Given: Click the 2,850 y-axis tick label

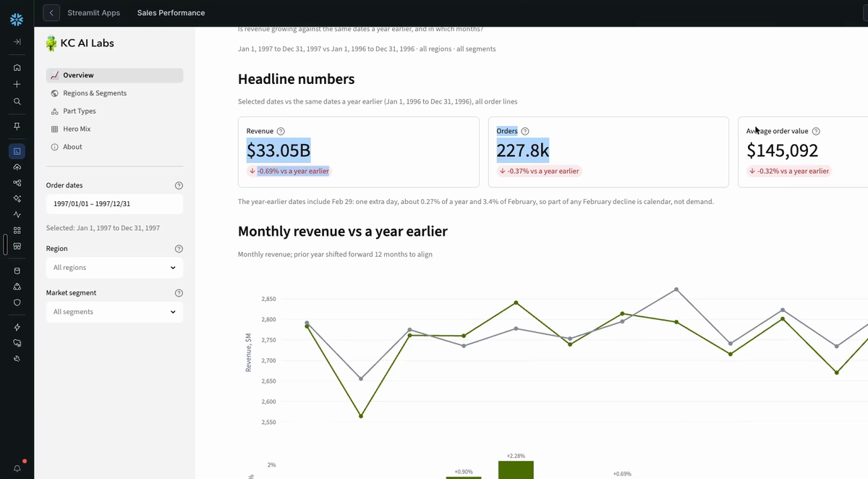Looking at the screenshot, I should click(x=268, y=299).
